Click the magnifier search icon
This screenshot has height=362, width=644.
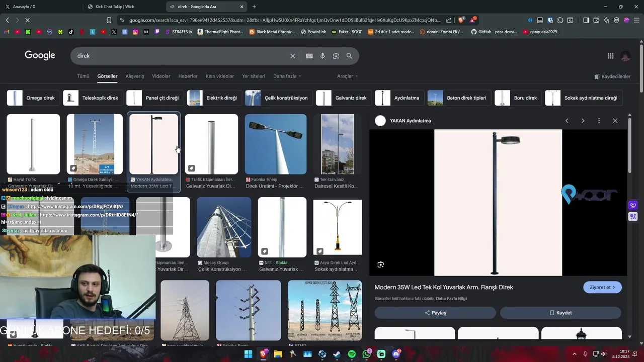349,56
